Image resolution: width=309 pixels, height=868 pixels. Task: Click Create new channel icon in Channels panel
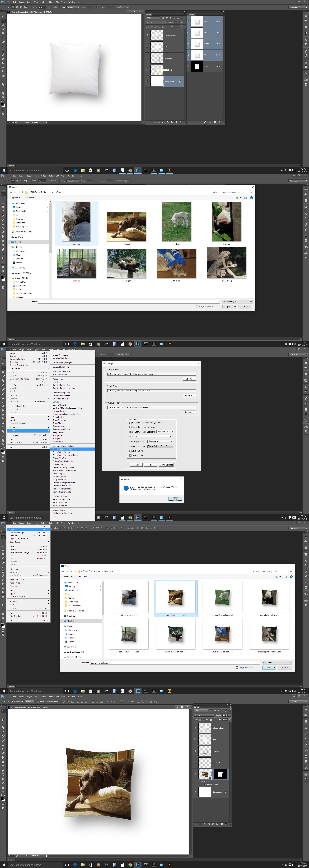[x=215, y=122]
